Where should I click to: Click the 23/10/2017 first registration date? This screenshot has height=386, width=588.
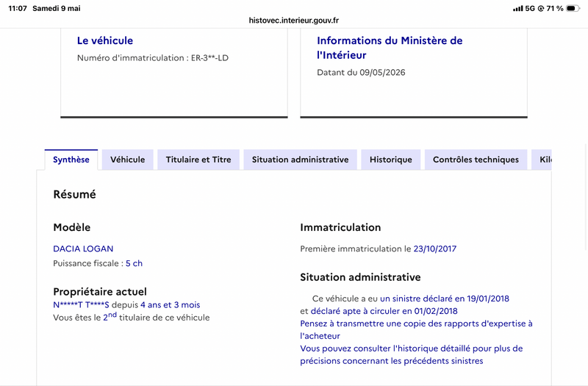pyautogui.click(x=435, y=249)
